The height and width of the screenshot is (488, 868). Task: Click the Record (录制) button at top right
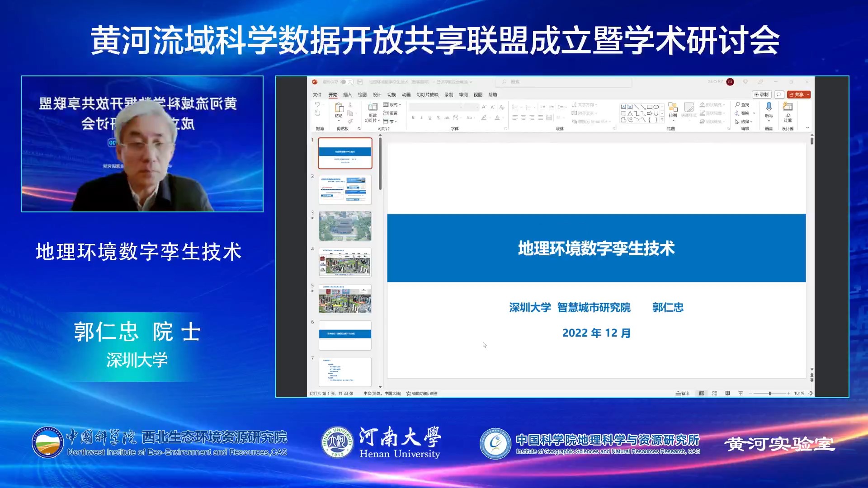click(762, 94)
